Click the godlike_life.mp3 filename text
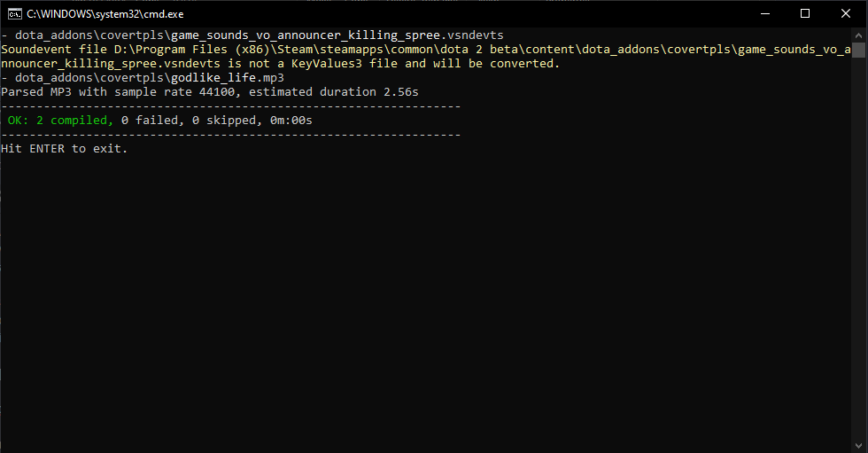 pyautogui.click(x=228, y=78)
